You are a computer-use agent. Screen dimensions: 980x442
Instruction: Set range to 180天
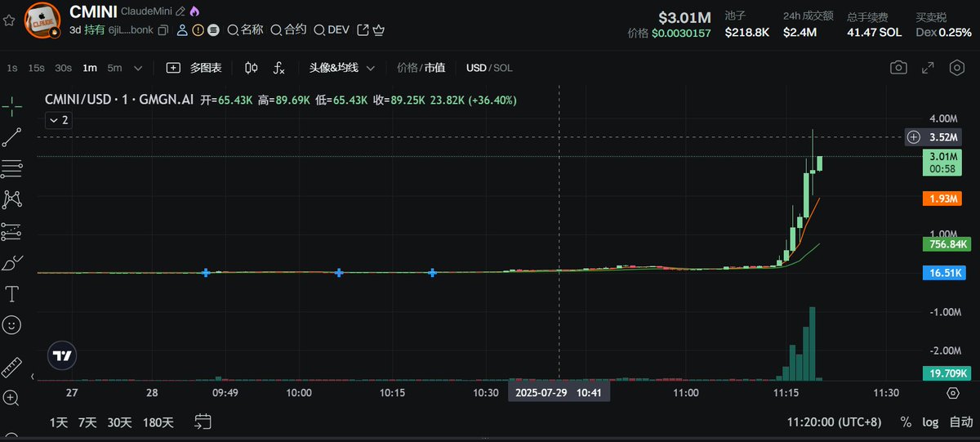(x=158, y=422)
